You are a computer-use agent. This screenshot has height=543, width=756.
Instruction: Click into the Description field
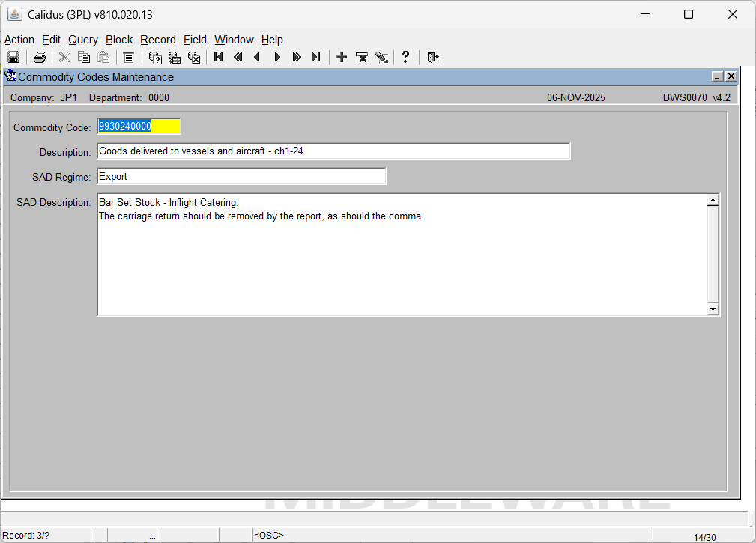[x=333, y=151]
